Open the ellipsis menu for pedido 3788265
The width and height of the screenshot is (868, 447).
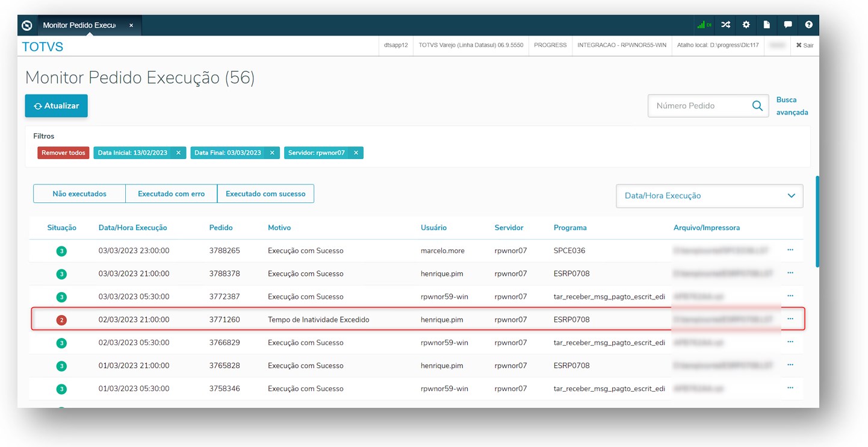click(x=790, y=250)
